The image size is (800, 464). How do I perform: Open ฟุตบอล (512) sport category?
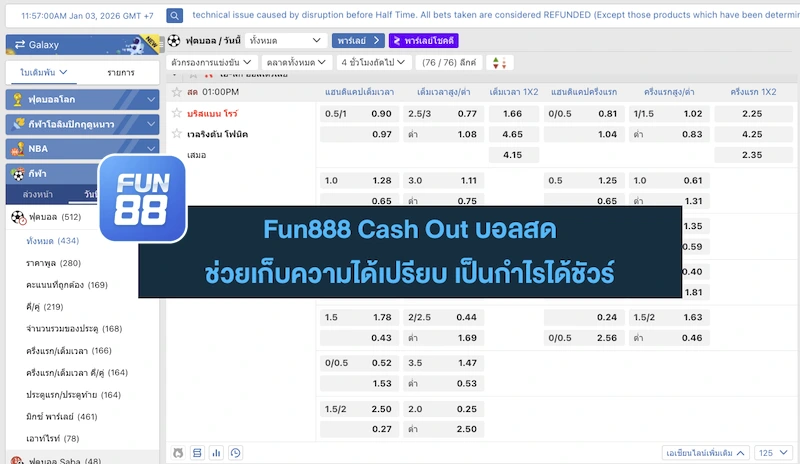[55, 217]
